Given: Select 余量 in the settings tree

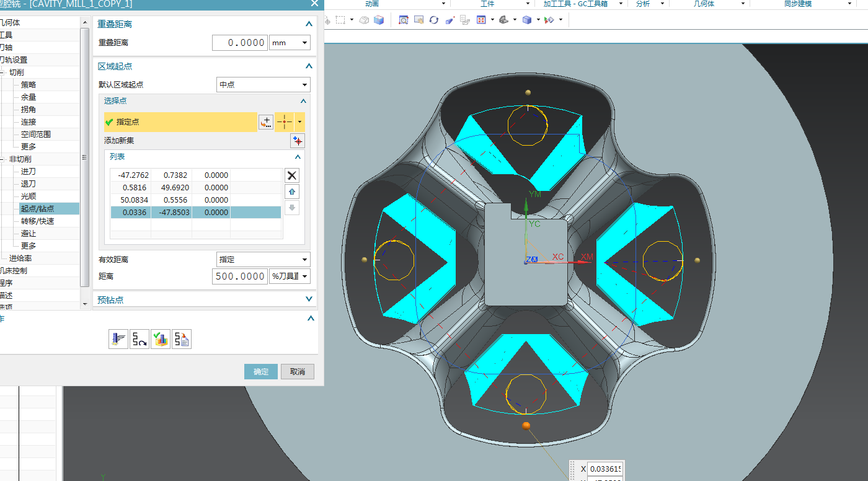Looking at the screenshot, I should pos(29,97).
